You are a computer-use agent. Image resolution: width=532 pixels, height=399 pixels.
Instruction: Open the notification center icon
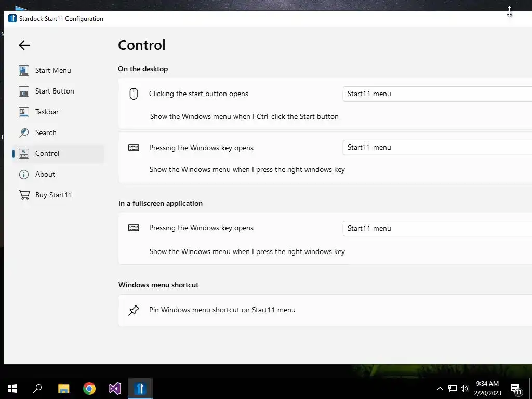click(x=516, y=390)
